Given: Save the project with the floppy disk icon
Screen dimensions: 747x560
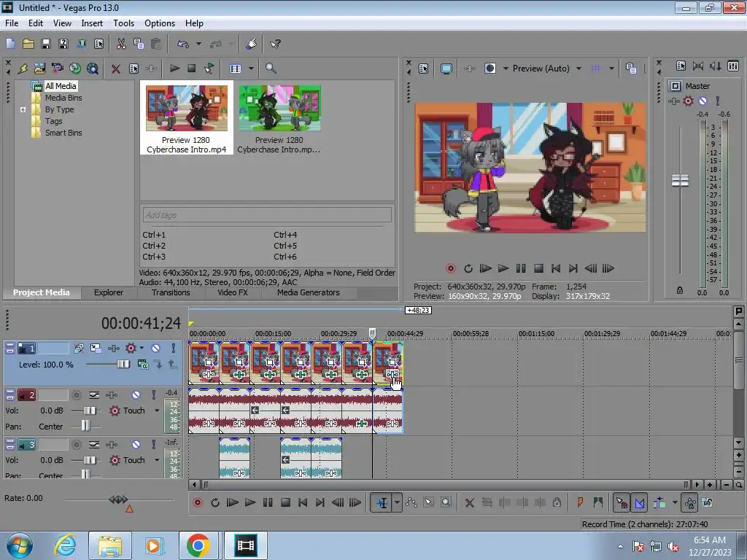Looking at the screenshot, I should [x=46, y=44].
